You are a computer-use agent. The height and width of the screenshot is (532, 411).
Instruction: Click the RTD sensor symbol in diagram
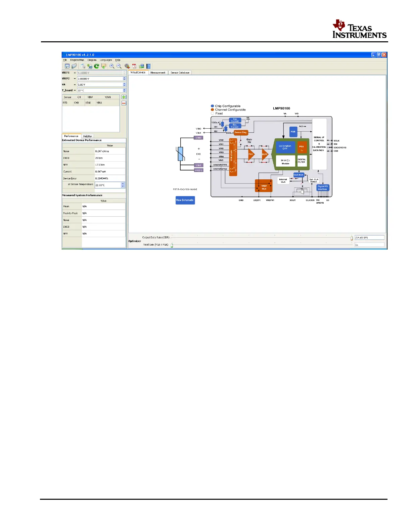pos(181,154)
